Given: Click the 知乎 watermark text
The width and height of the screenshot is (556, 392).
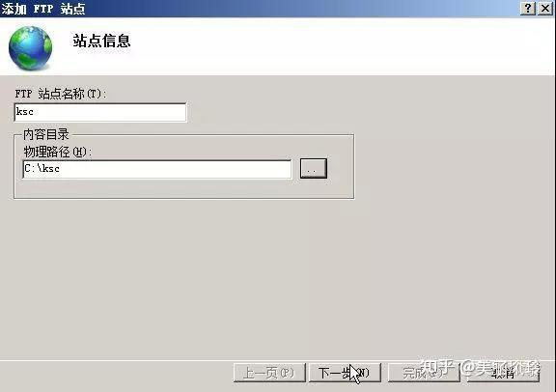Looking at the screenshot, I should pos(437,368).
